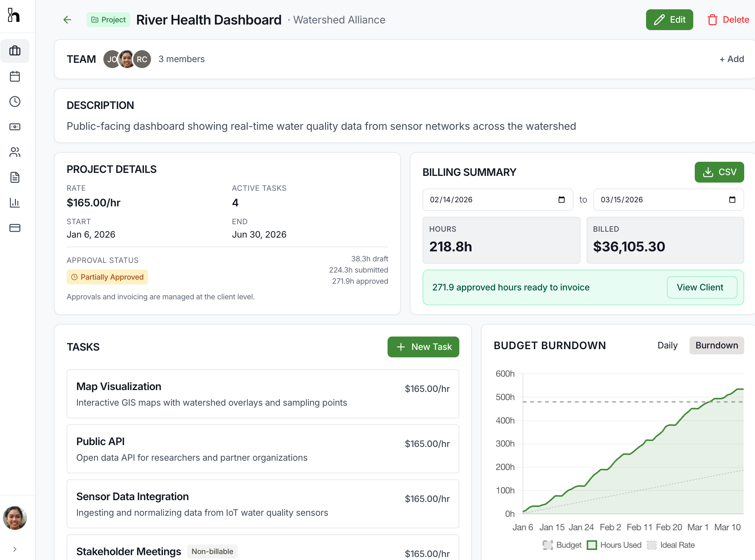Open the start date calendar picker
Viewport: 755px width, 560px height.
pos(561,200)
